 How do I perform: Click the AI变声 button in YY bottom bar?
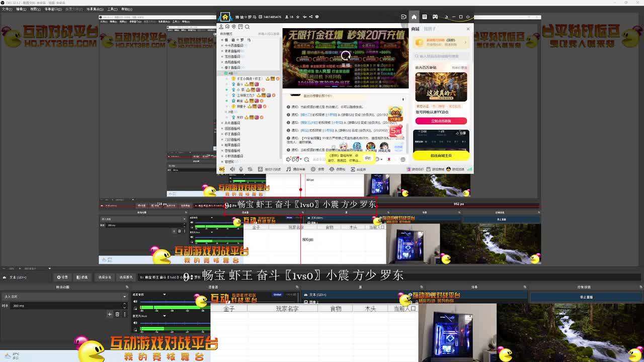358,169
